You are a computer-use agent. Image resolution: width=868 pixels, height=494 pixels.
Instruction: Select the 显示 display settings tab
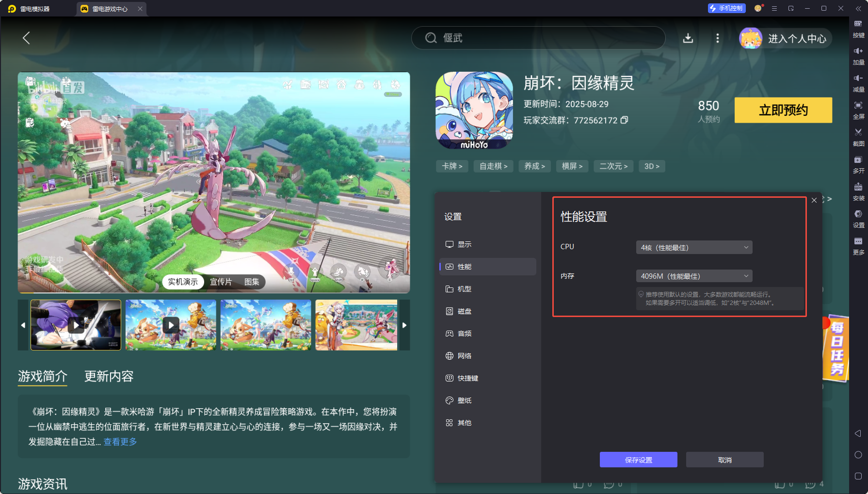point(488,244)
